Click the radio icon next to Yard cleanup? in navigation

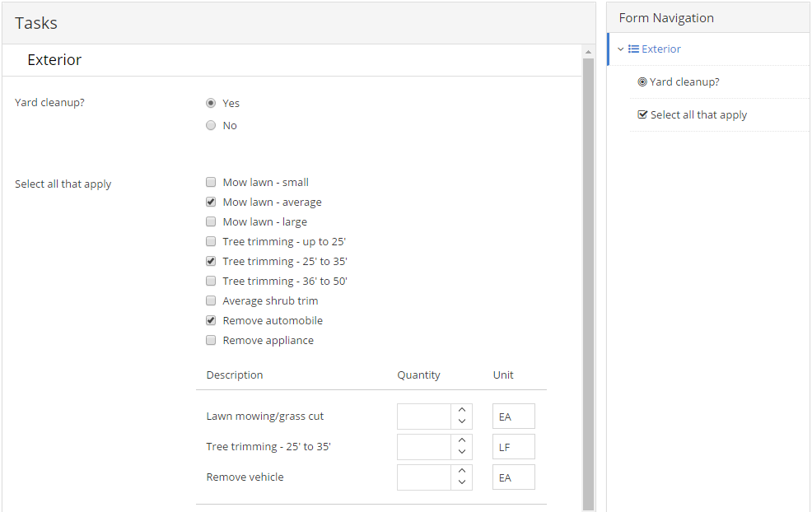pyautogui.click(x=642, y=81)
